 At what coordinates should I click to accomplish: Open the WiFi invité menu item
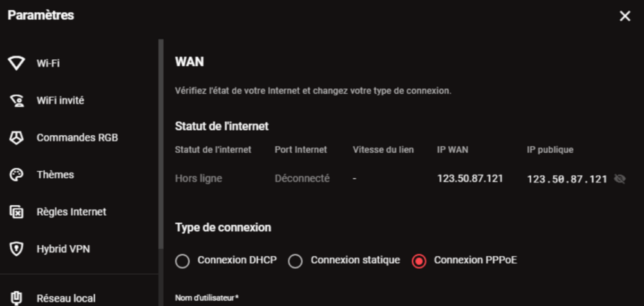click(x=61, y=100)
